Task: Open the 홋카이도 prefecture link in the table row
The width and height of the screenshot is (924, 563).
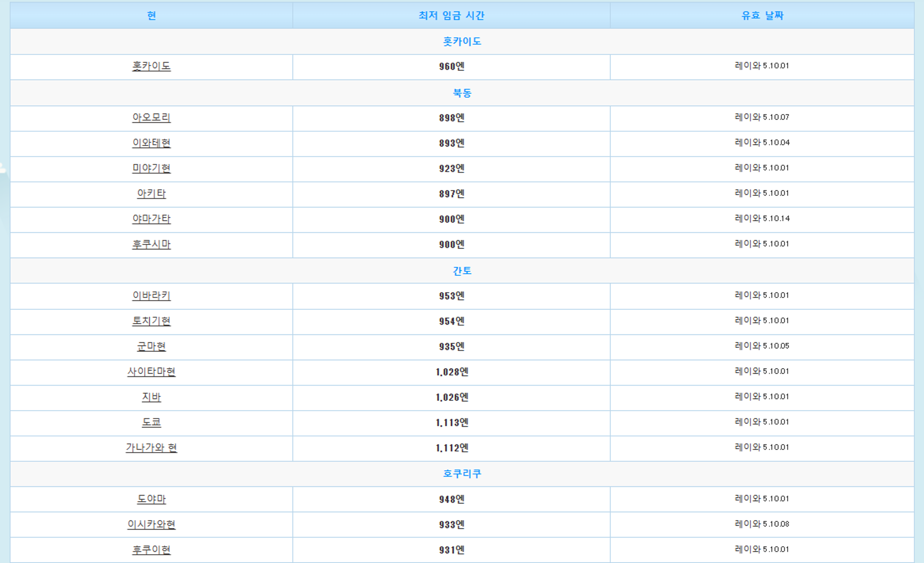Action: tap(152, 66)
